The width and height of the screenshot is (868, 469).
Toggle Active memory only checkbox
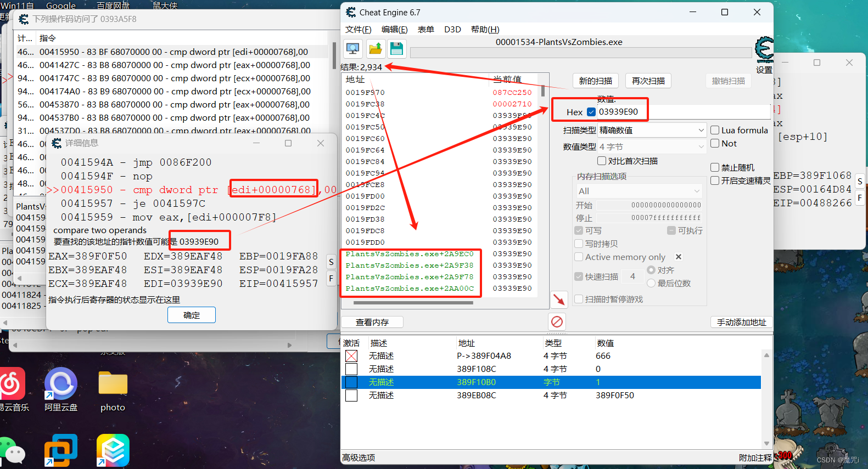[x=579, y=257]
